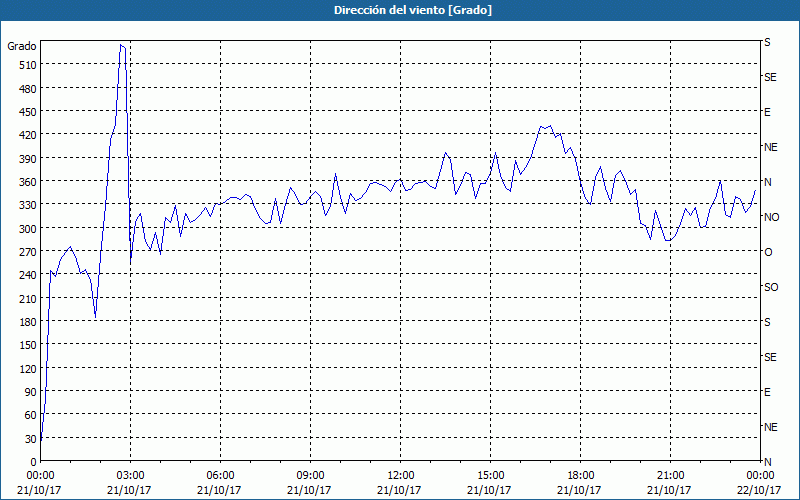
Task: Pick the 21:00 time axis label
Action: tap(670, 476)
